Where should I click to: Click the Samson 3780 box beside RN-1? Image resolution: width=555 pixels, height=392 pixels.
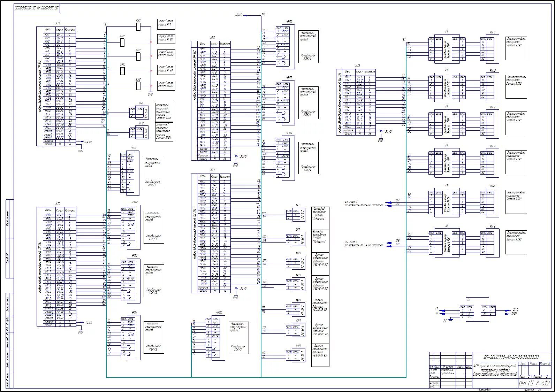[516, 48]
